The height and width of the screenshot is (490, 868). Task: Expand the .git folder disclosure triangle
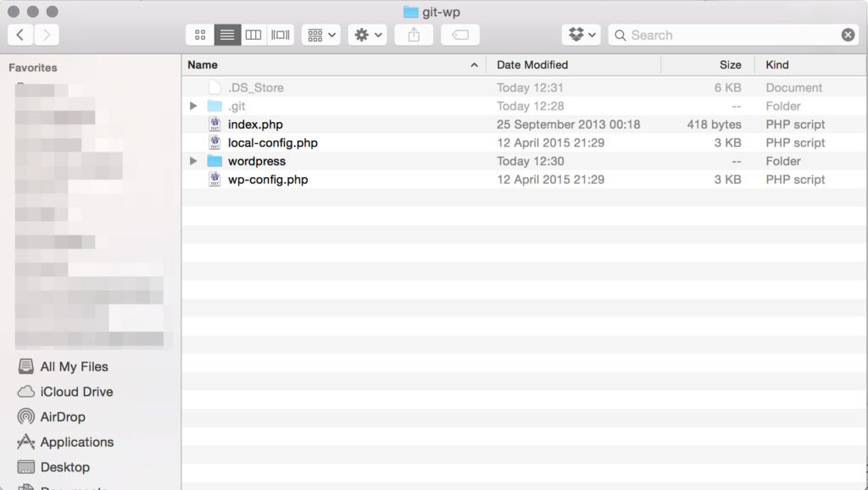click(193, 106)
